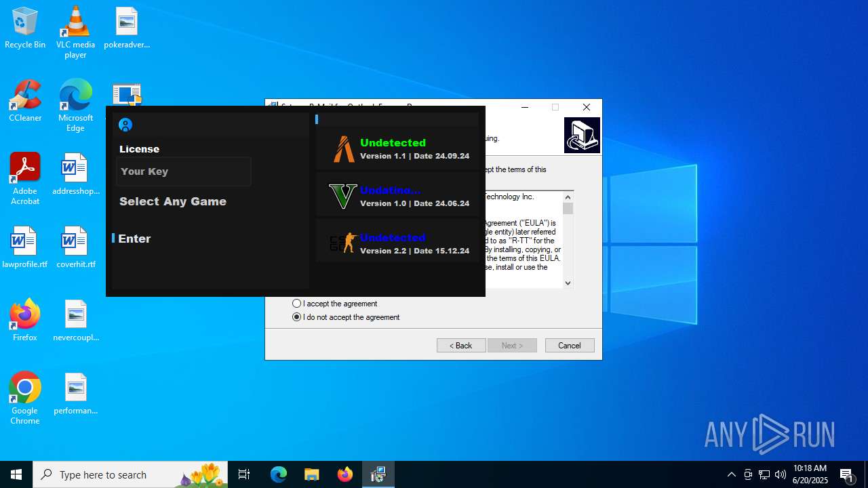Select the FiveM game entry icon
This screenshot has height=488, width=868.
(x=344, y=149)
